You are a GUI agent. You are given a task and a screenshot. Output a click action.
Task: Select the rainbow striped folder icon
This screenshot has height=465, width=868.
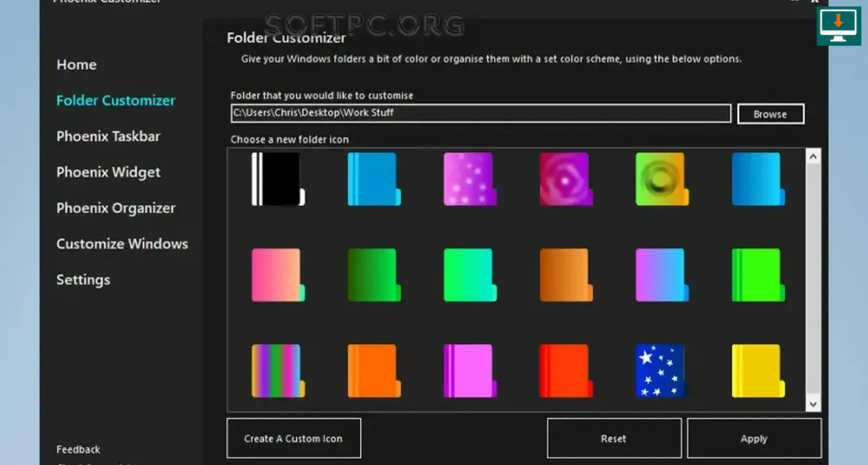coord(278,371)
